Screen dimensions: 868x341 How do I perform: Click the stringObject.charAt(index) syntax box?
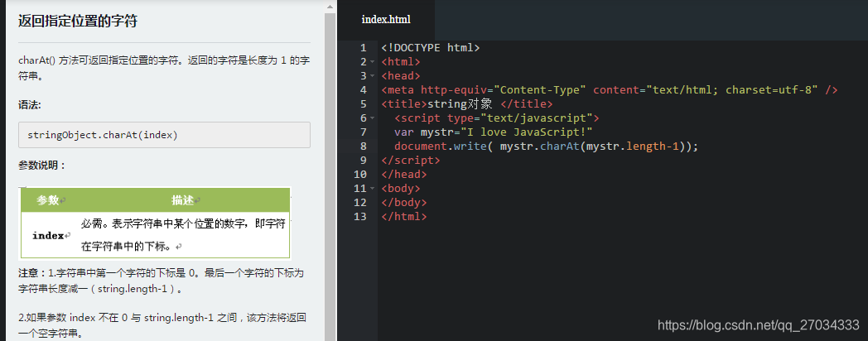tap(164, 135)
